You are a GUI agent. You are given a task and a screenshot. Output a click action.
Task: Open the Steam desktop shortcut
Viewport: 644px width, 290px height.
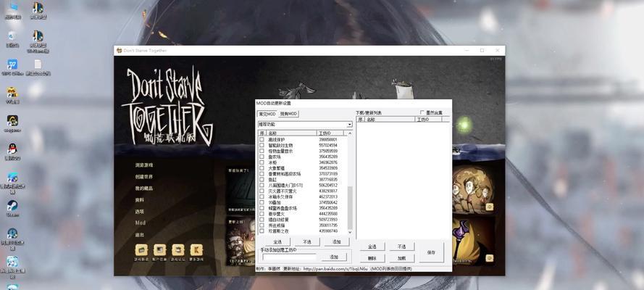12,206
